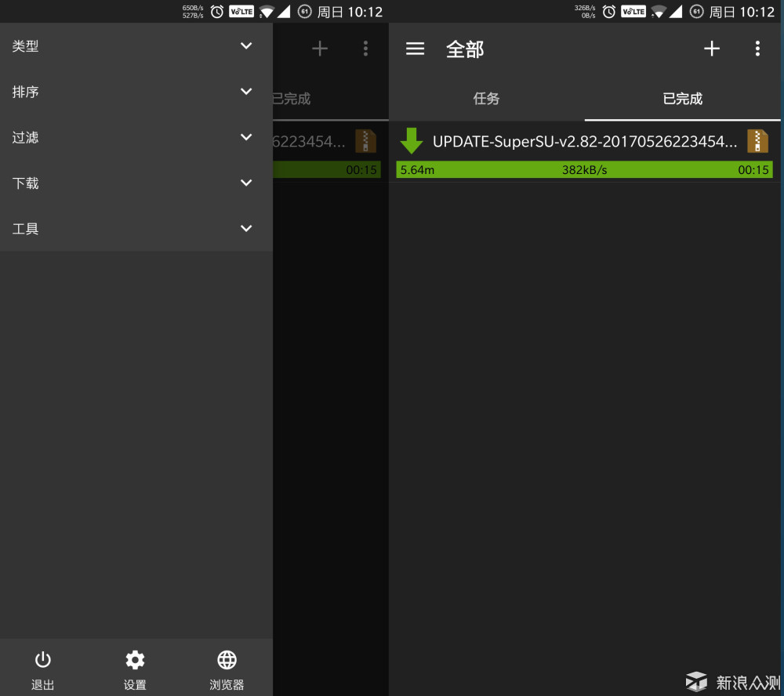Launch 浏览器 with the globe icon
Screen dimensions: 784x696
pos(227,660)
